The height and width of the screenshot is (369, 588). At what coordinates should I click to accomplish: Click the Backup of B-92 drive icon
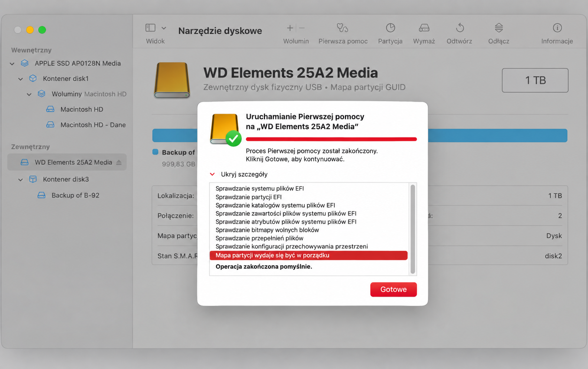42,195
